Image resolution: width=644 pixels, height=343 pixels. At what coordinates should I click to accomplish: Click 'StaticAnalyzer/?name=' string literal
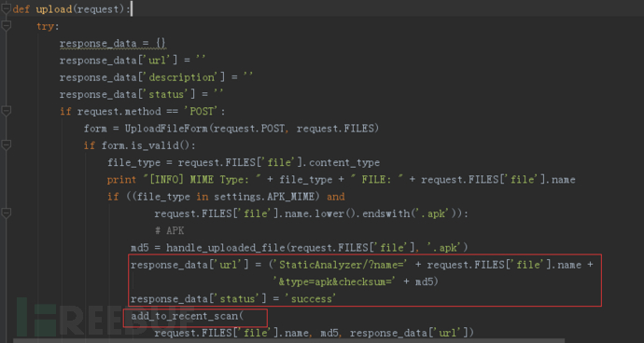341,265
